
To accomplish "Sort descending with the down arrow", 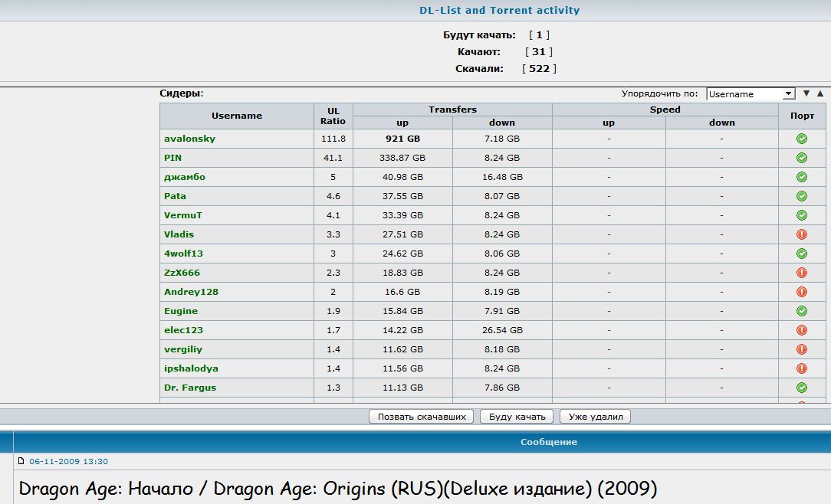I will point(806,93).
